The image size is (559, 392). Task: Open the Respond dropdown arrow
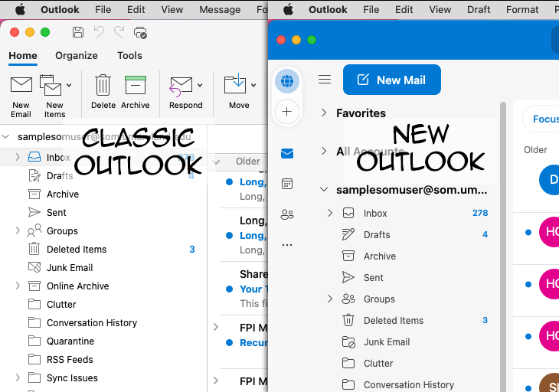coord(200,86)
